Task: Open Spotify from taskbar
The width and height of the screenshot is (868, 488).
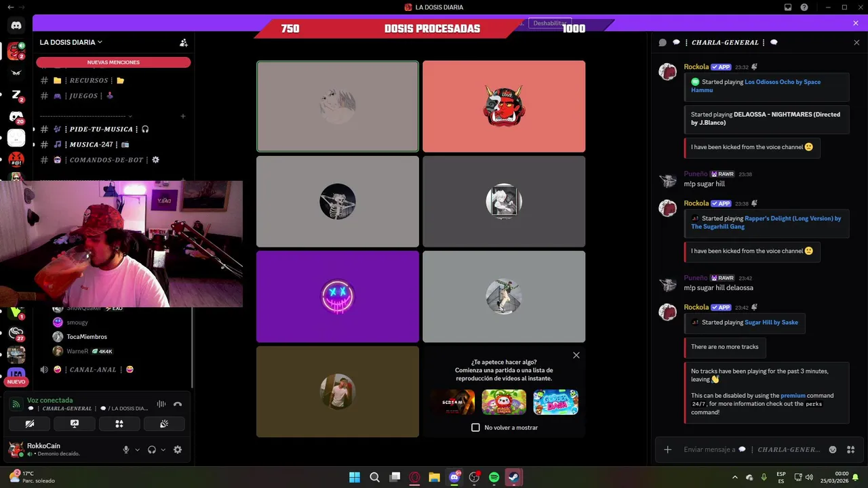Action: (494, 477)
